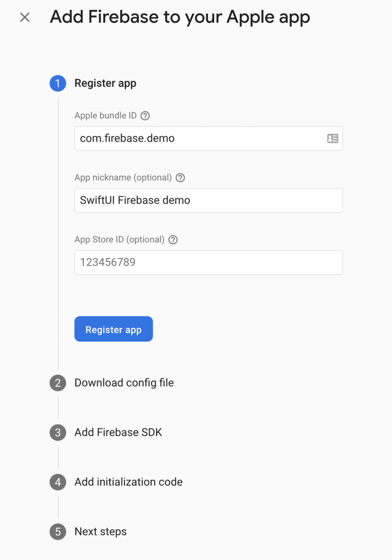Focus the App Store ID input field
The height and width of the screenshot is (560, 392).
click(208, 262)
